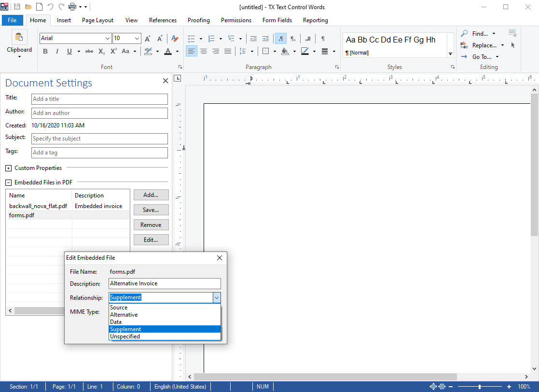Viewport: 539px width, 392px height.
Task: Click the Description field Alternative Invoice
Action: pos(165,283)
